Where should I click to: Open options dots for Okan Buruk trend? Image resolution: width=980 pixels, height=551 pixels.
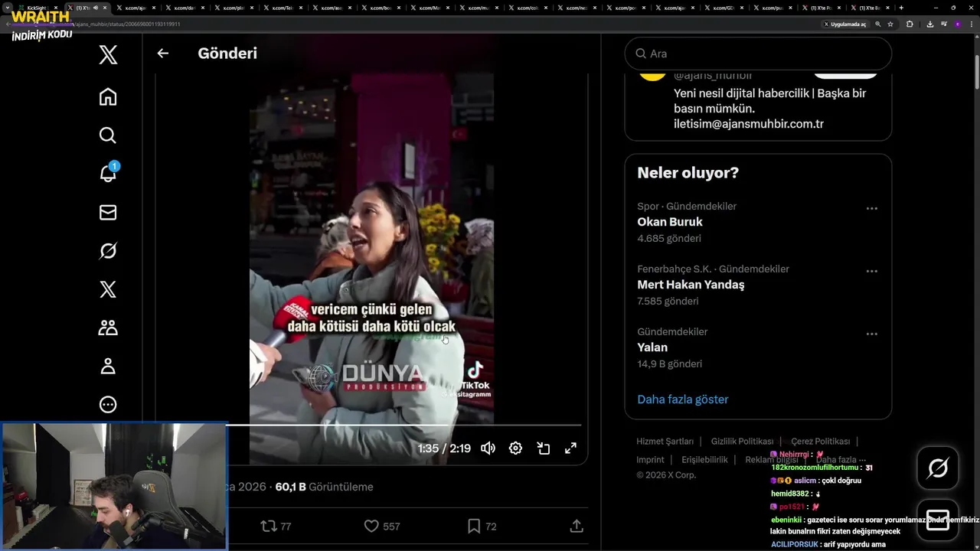pos(871,208)
